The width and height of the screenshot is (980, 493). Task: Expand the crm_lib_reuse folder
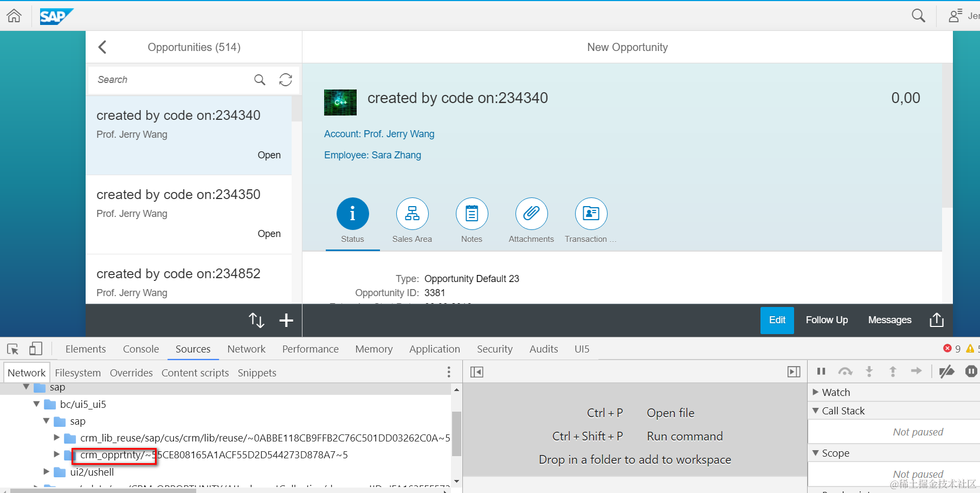pyautogui.click(x=57, y=437)
